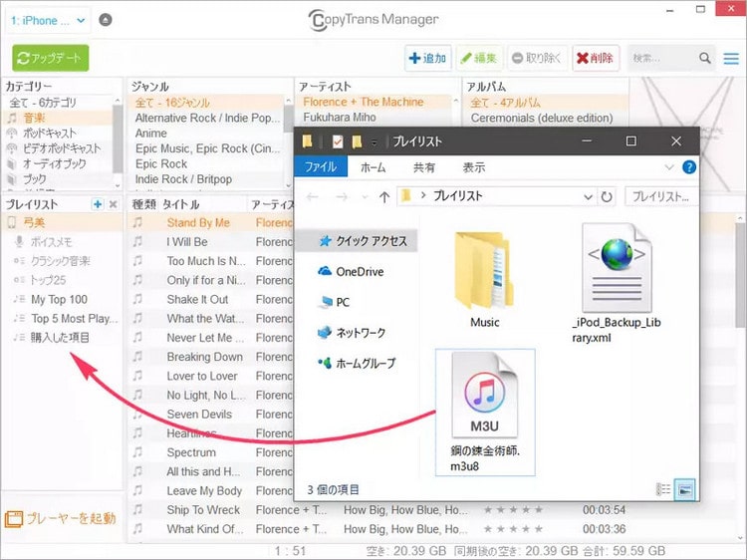
Task: Click the Explorer help icon
Action: coord(689,167)
